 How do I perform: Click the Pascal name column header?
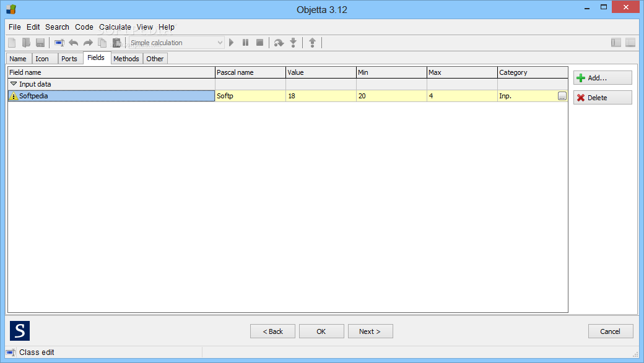[x=250, y=72]
